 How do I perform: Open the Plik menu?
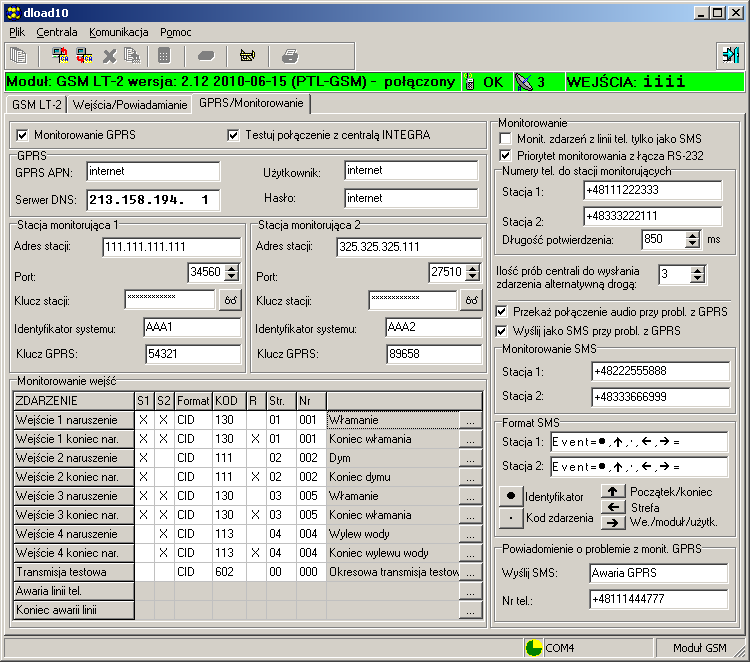(17, 33)
